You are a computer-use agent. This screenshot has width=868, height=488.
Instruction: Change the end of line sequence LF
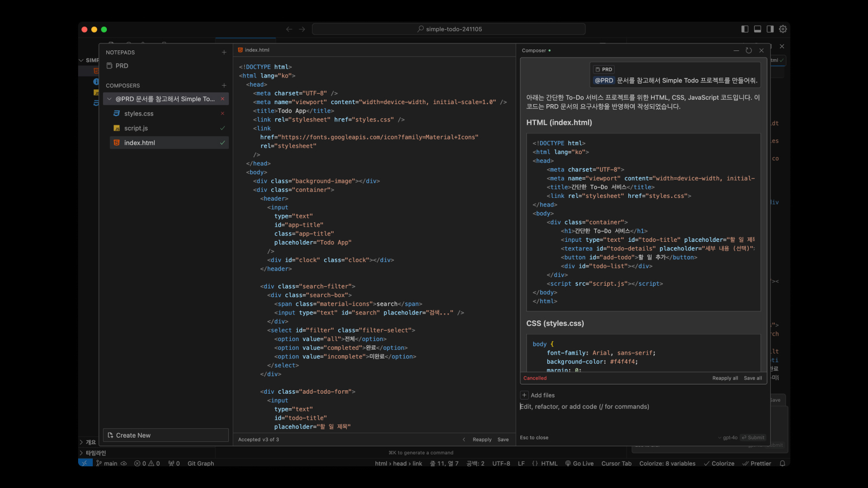coord(521,464)
